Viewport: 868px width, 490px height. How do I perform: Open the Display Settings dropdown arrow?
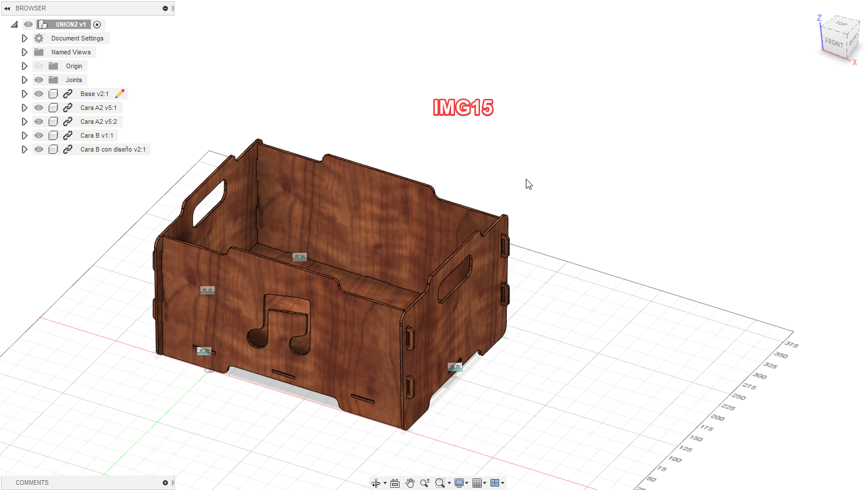click(467, 483)
